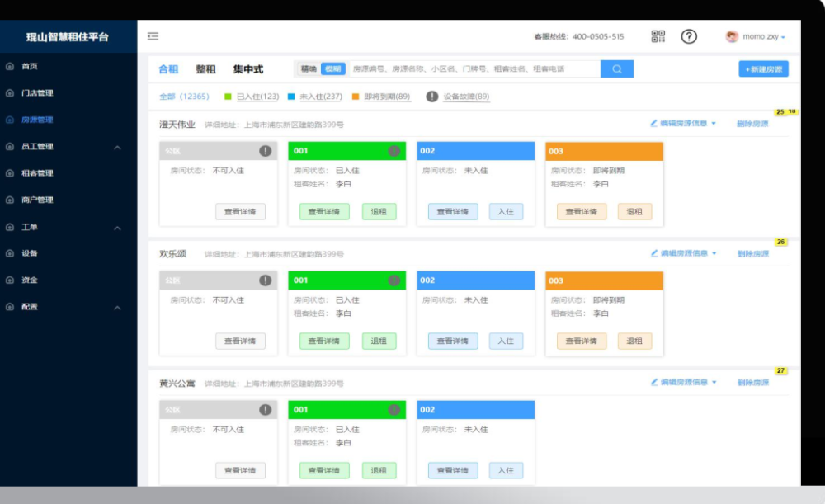The height and width of the screenshot is (504, 825).
Task: Click the 设备故障 warning icon in filter bar
Action: 432,97
